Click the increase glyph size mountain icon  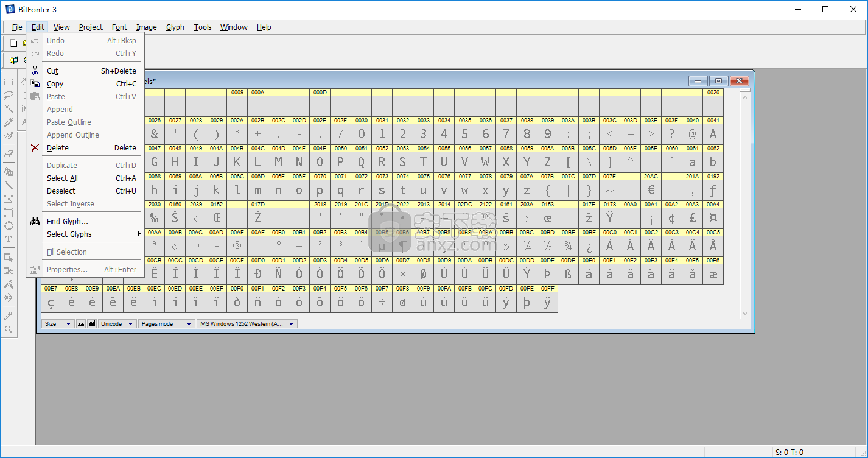(92, 324)
